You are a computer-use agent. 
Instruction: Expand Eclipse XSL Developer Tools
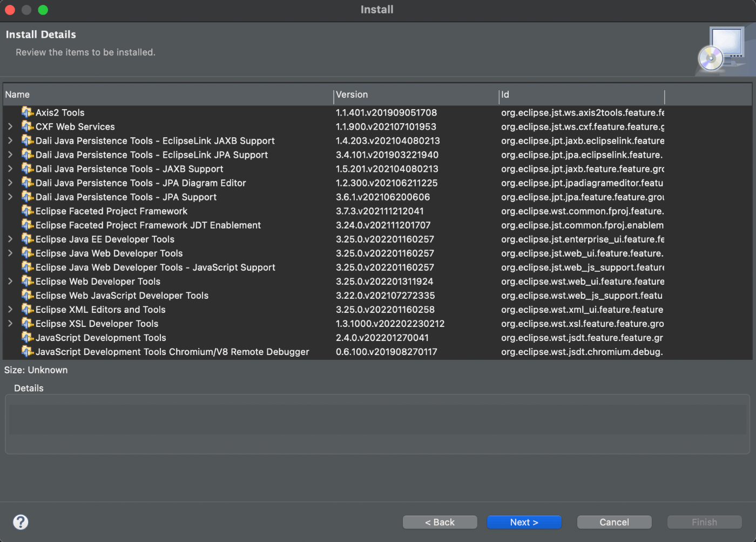tap(10, 323)
